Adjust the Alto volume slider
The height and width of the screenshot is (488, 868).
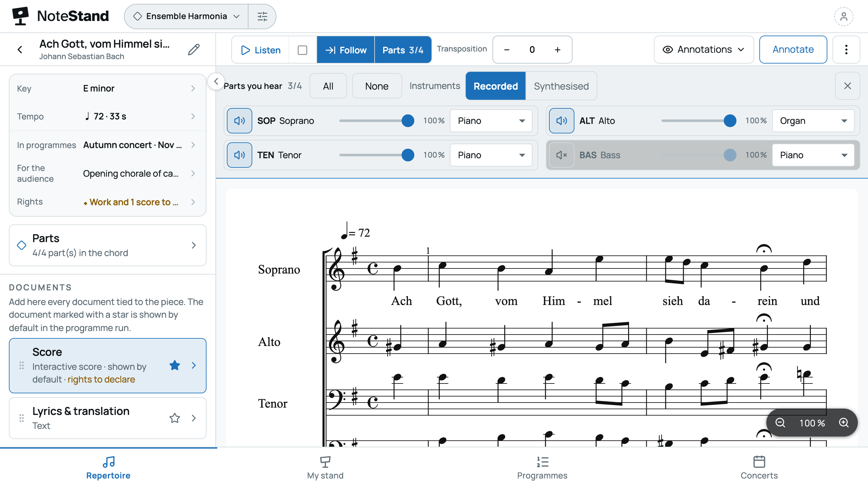(699, 121)
